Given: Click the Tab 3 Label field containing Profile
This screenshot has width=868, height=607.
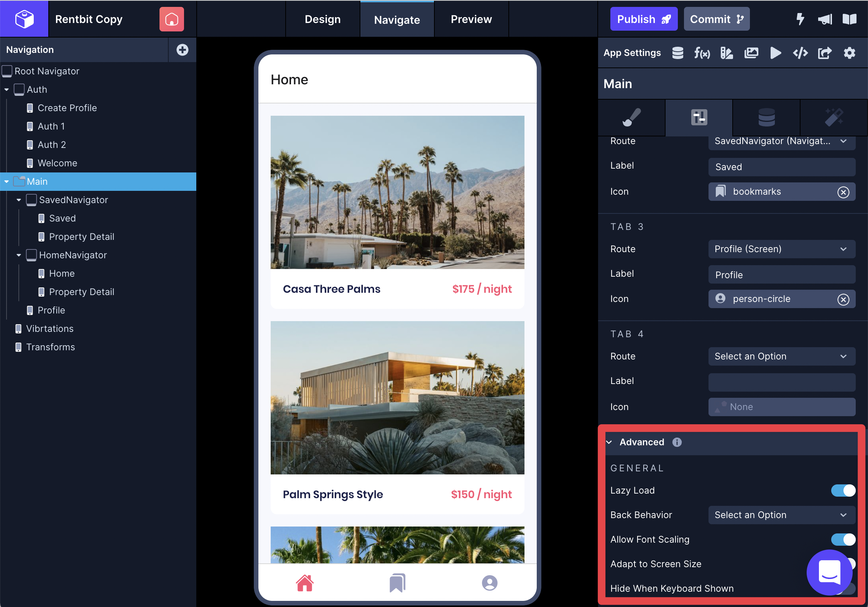Looking at the screenshot, I should (781, 275).
